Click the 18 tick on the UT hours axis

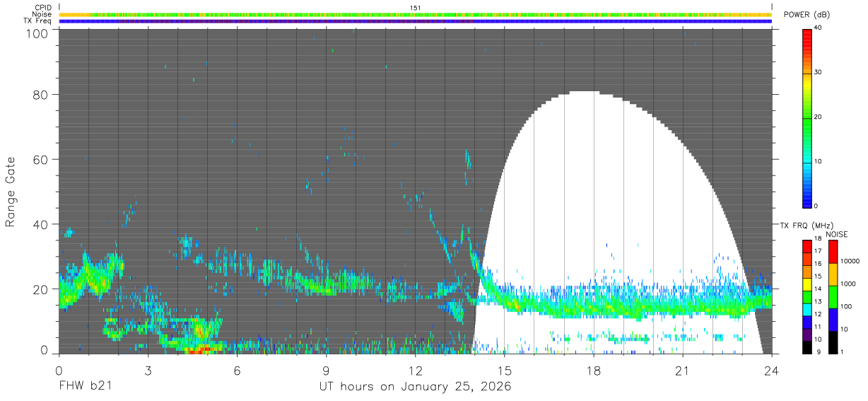pyautogui.click(x=594, y=369)
